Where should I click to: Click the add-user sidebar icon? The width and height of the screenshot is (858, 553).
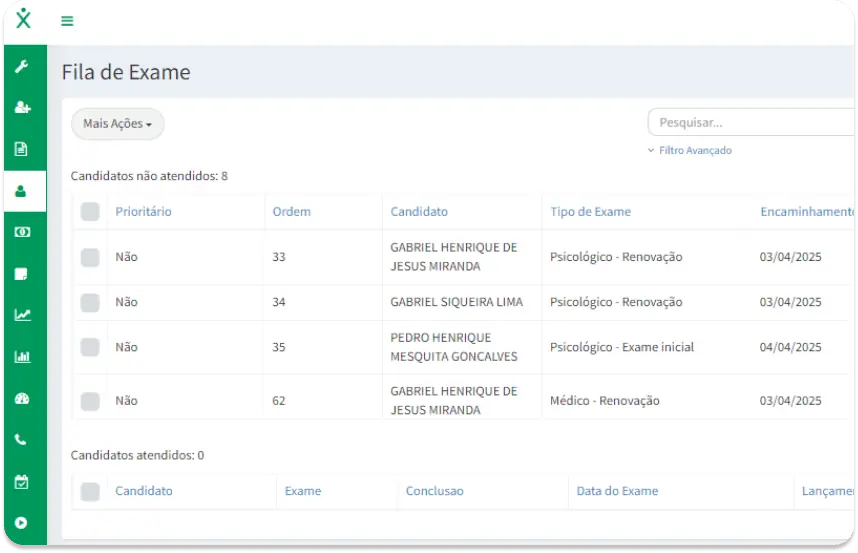(x=22, y=107)
